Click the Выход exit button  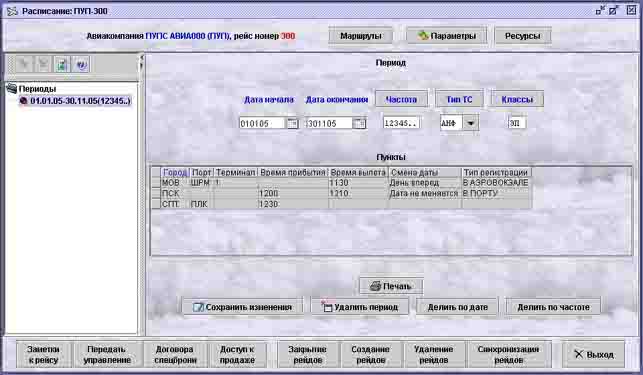coord(594,354)
